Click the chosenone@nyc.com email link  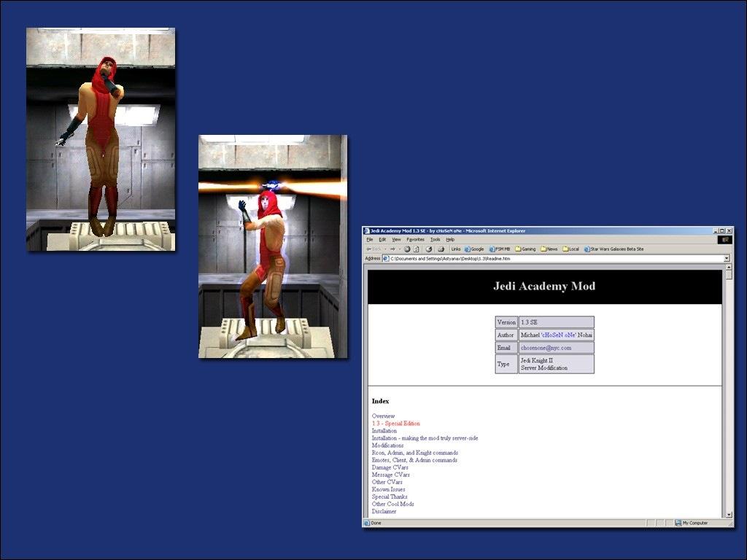click(546, 348)
